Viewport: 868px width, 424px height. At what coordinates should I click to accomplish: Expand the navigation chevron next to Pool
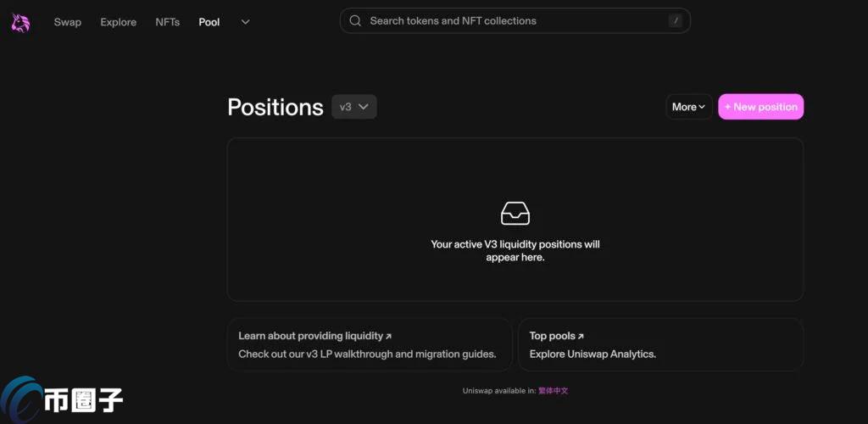246,22
